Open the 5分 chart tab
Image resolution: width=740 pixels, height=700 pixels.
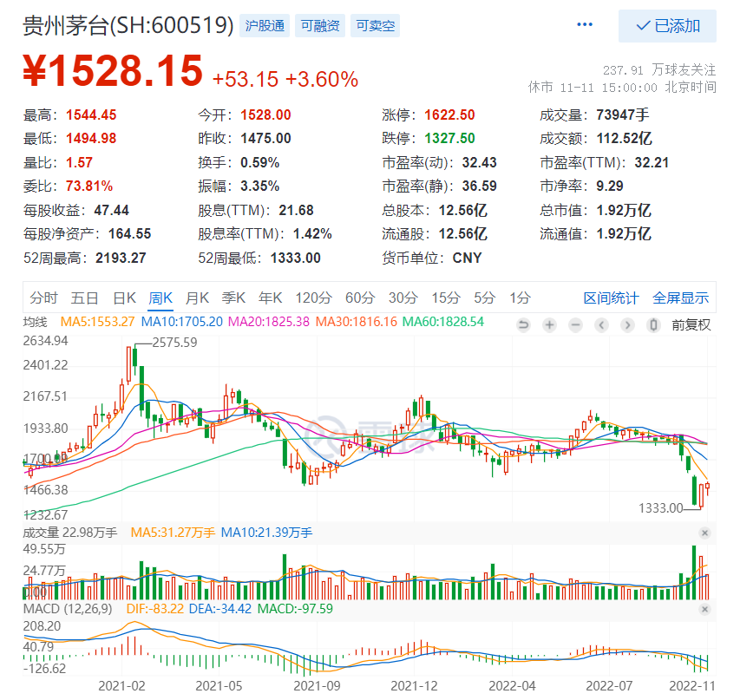pos(485,298)
